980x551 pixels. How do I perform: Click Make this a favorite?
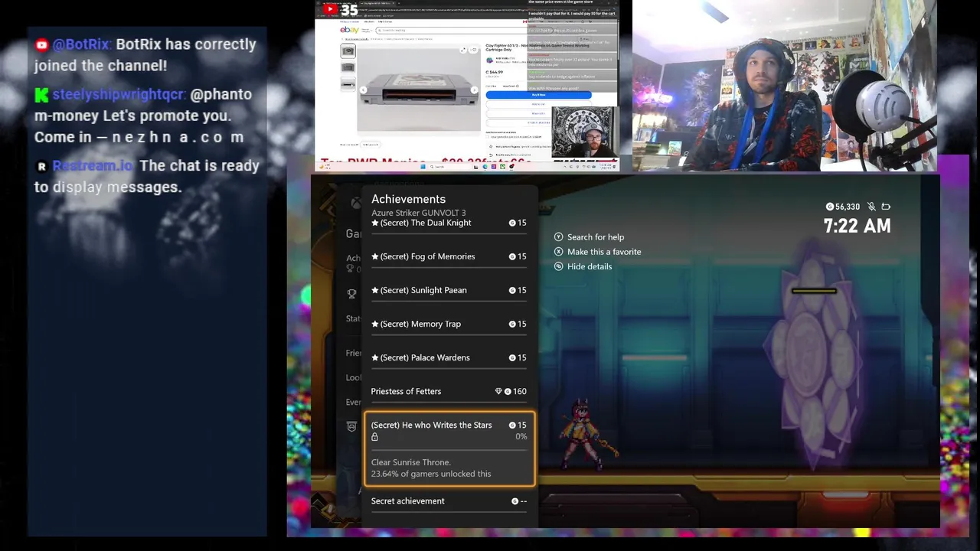pos(604,252)
